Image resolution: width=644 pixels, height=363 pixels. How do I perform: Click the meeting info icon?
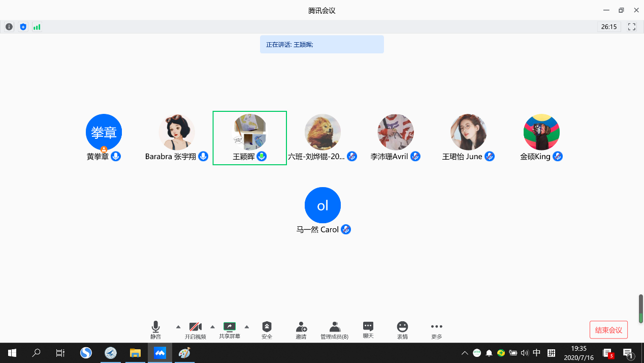[9, 27]
